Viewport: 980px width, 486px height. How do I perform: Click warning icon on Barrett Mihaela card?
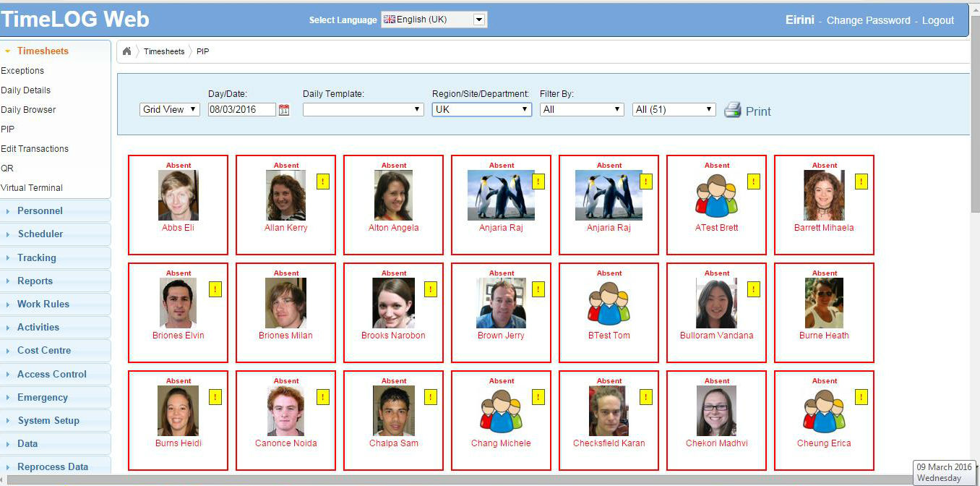click(x=861, y=182)
